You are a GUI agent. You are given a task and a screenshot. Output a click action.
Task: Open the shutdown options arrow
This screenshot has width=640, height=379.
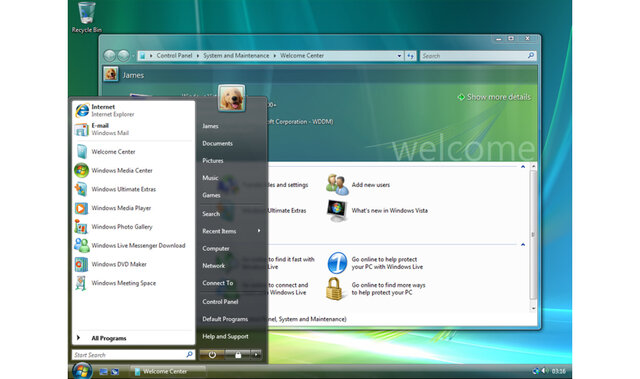pos(256,355)
